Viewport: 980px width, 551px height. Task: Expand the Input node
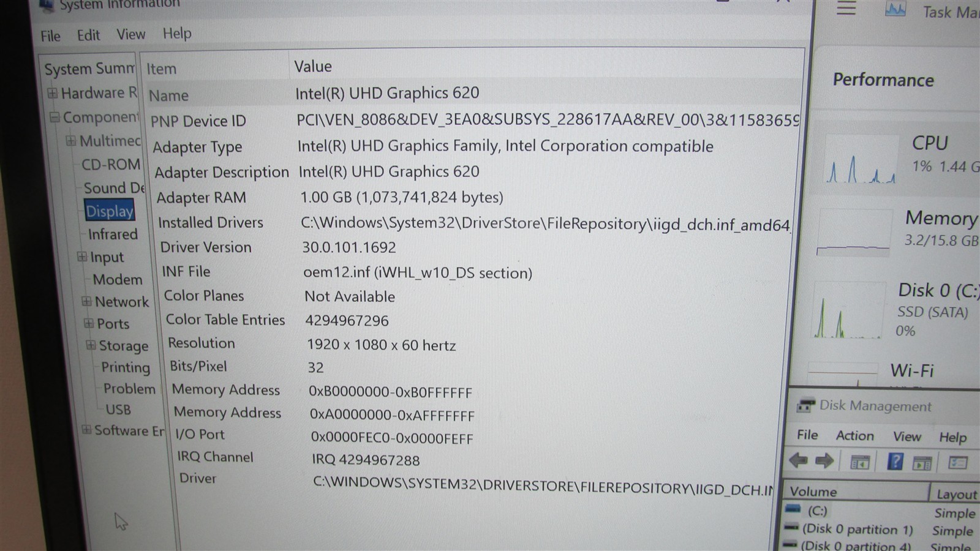[x=82, y=257]
